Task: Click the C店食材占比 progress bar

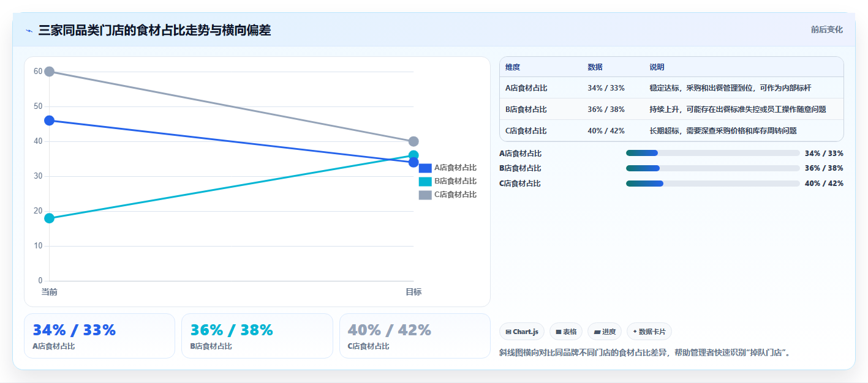Action: [x=713, y=184]
